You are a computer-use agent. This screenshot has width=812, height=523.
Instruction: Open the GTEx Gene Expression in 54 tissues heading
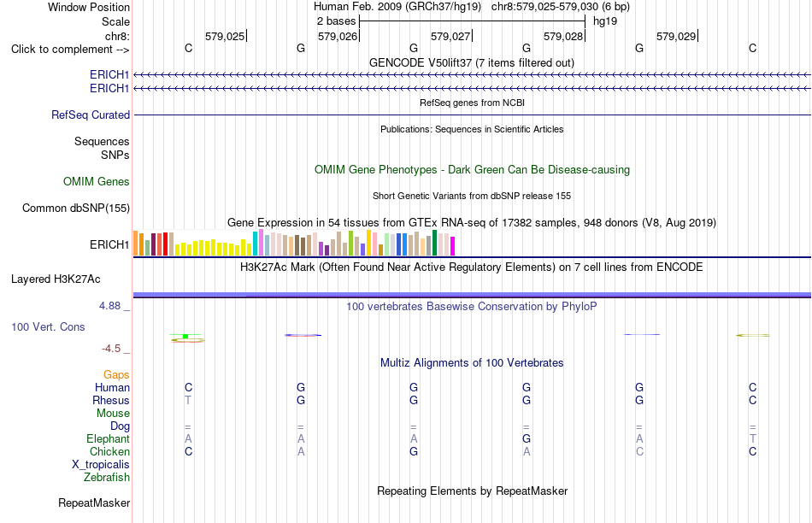[472, 223]
